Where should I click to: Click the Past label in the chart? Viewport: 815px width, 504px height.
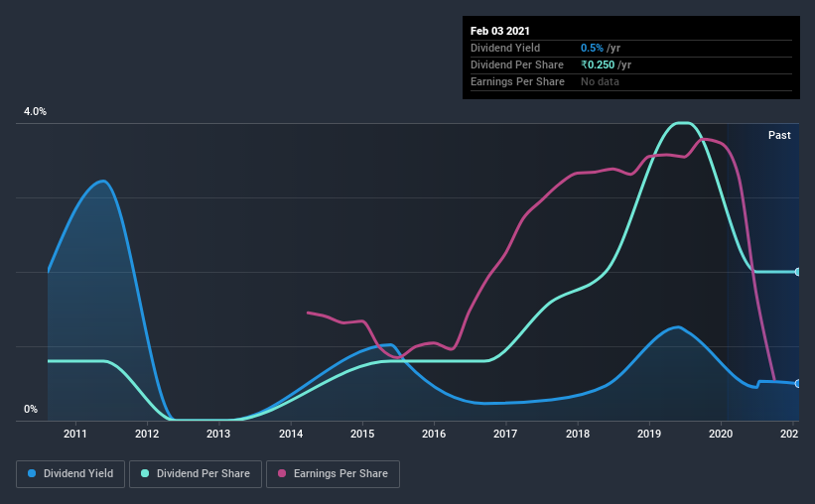pos(779,135)
